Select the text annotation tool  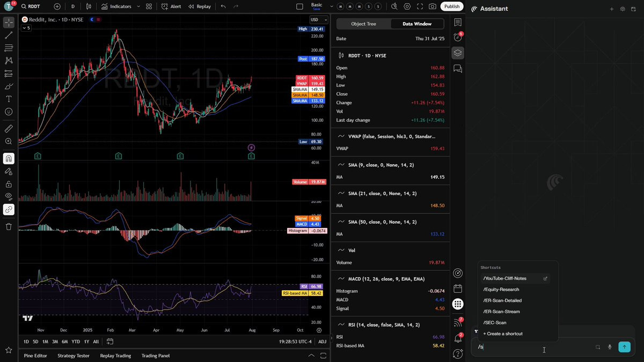pyautogui.click(x=9, y=99)
